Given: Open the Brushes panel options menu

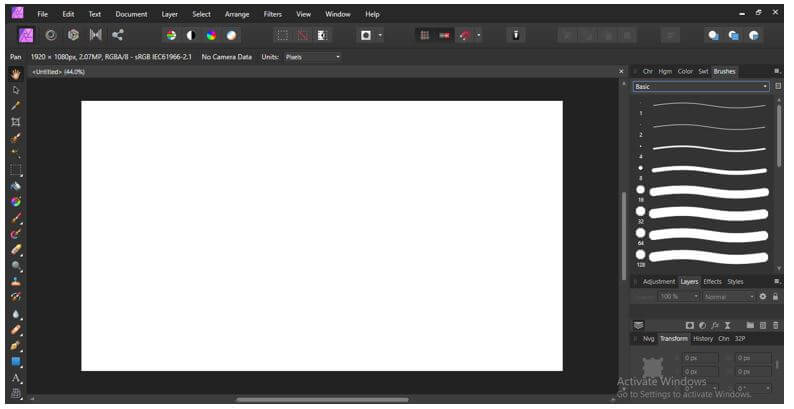Looking at the screenshot, I should [x=777, y=71].
